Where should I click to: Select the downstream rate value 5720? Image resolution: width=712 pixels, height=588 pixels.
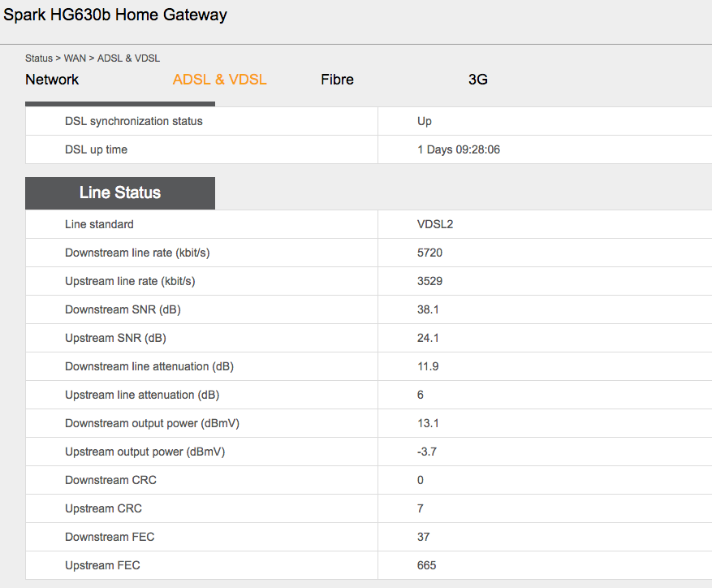point(429,253)
